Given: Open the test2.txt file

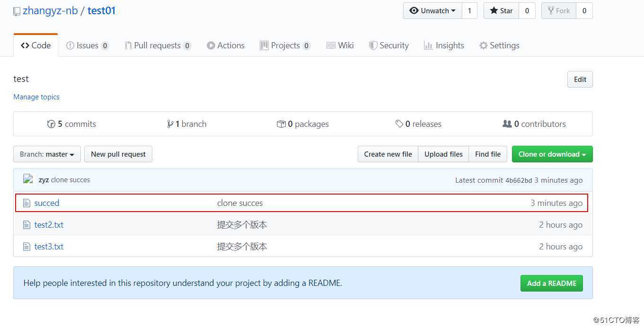Looking at the screenshot, I should 49,225.
